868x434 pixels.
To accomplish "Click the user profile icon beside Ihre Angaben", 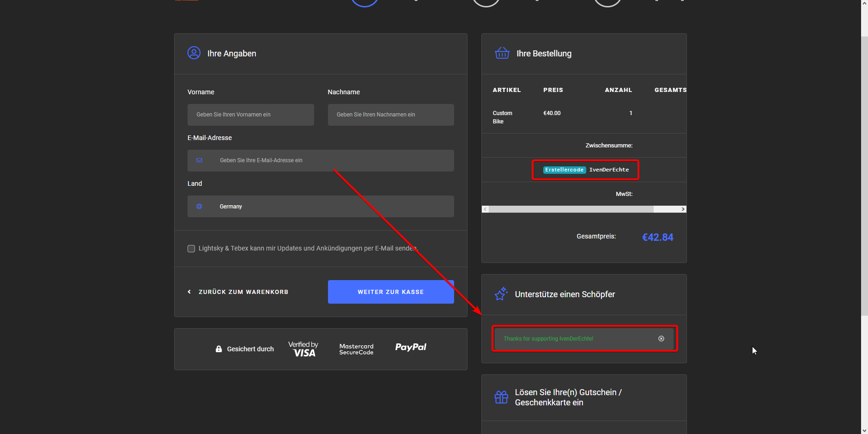I will [x=194, y=53].
